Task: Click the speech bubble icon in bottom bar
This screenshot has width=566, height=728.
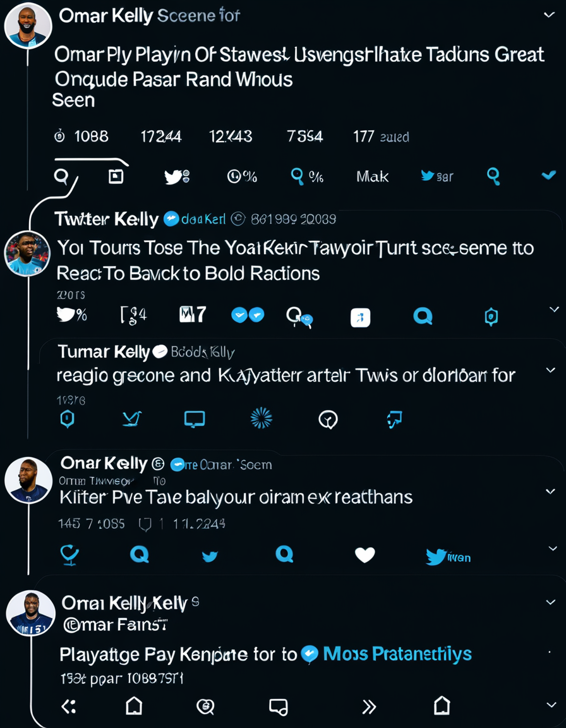Action: pyautogui.click(x=278, y=707)
